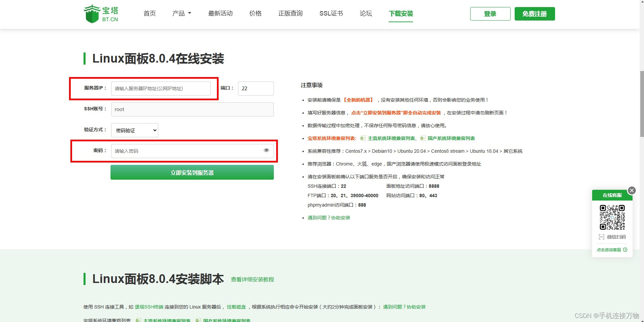
Task: Click the excel icon before 主流系统环境兼容列表
Action: (x=363, y=138)
